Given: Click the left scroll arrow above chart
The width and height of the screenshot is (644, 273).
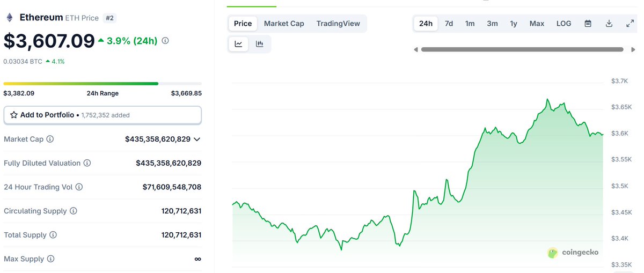Looking at the screenshot, I should pos(416,50).
